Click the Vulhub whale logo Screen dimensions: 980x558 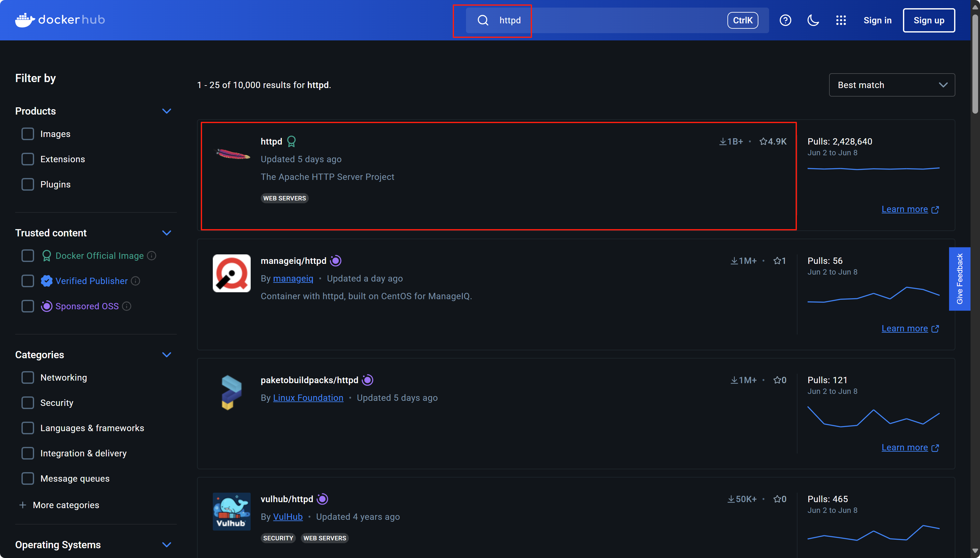[x=231, y=512]
